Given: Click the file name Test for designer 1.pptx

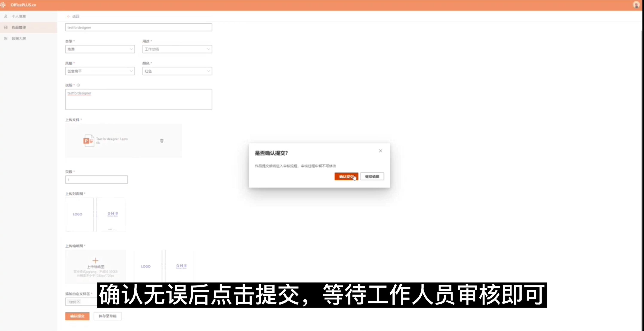Looking at the screenshot, I should [112, 139].
